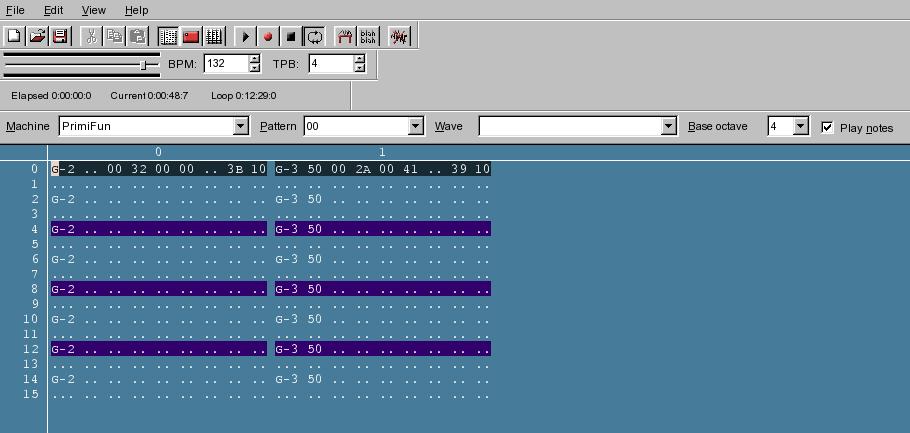The height and width of the screenshot is (433, 910).
Task: Select the G-3 note in row 0
Action: [x=287, y=169]
